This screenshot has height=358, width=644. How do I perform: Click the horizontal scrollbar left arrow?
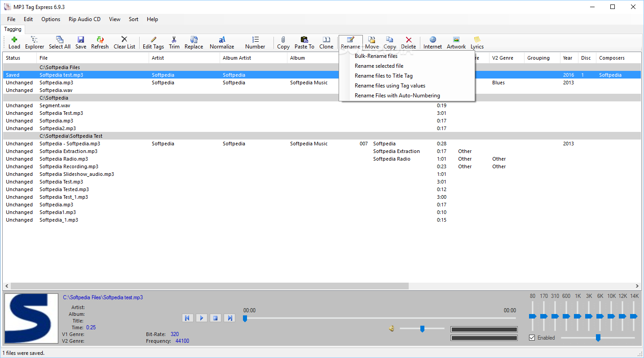[7, 286]
